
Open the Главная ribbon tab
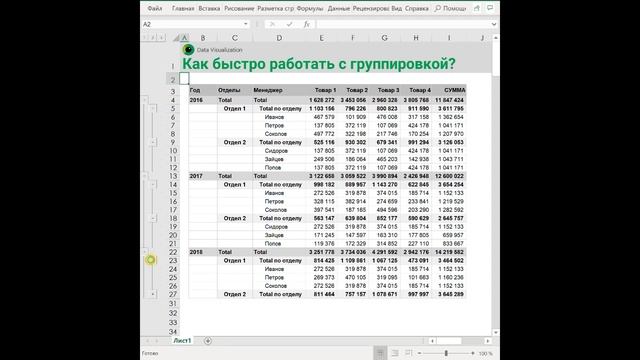coord(183,8)
